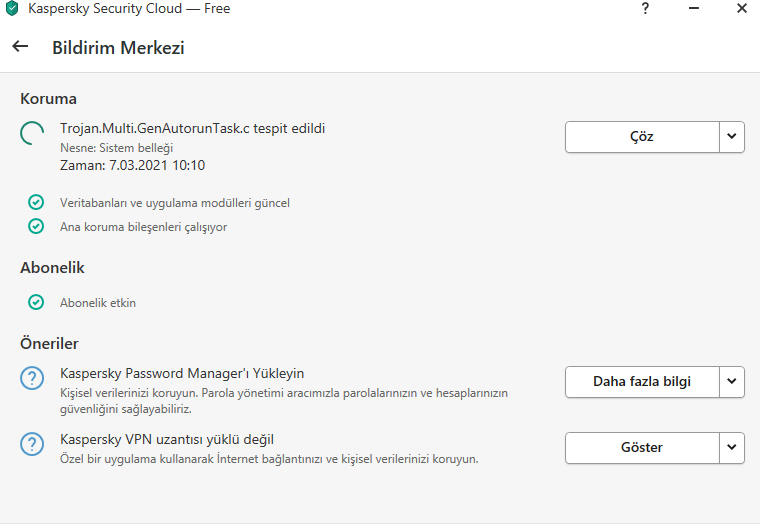Open the dropdown beside Daha fazla bilgi
The width and height of the screenshot is (760, 525).
(x=732, y=380)
